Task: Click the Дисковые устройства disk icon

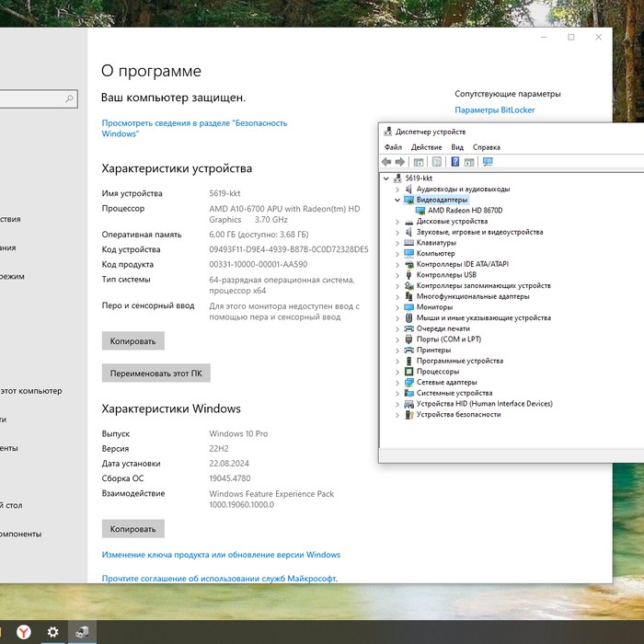Action: tap(408, 222)
